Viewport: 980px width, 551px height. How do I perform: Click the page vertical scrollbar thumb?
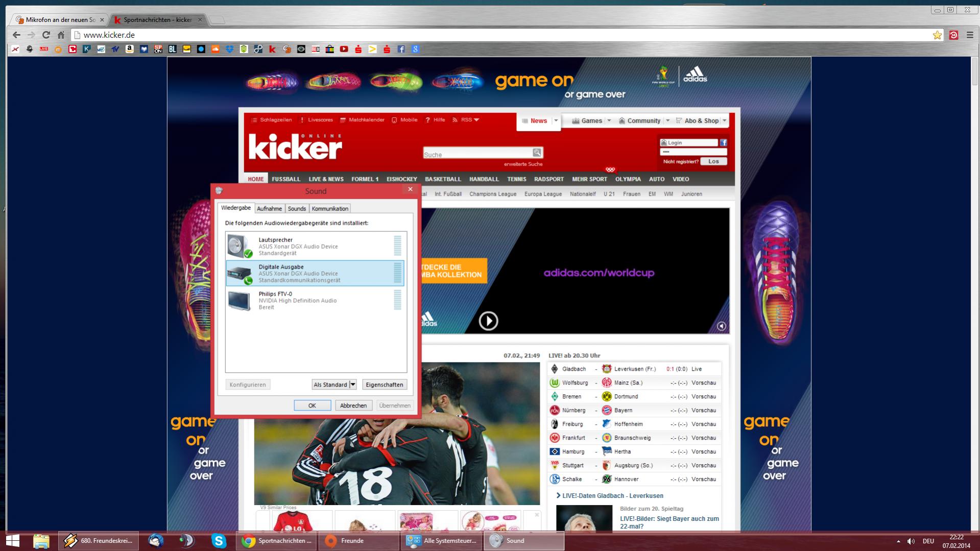click(x=975, y=71)
